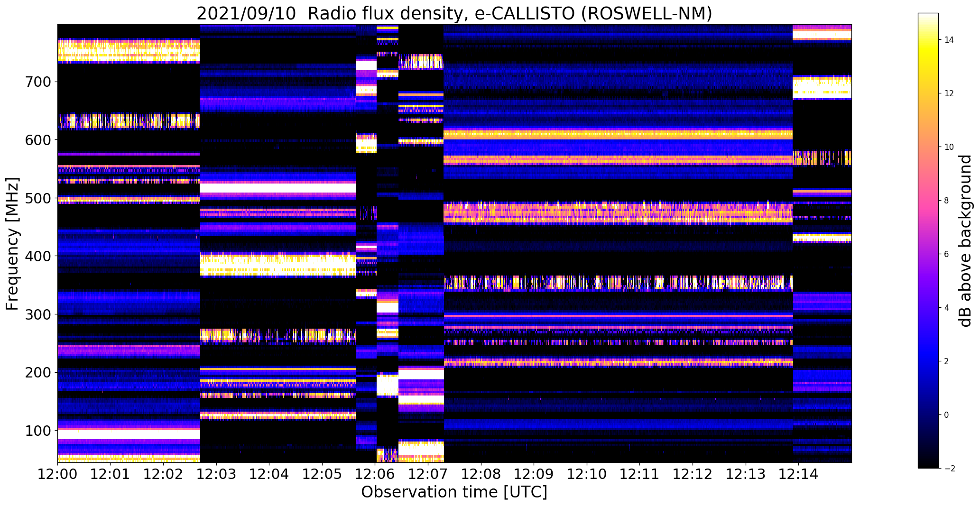Screen dimensions: 980x506
Task: Click the plot title mentioning e-CALLISTO ROSWELL-NM
Action: (x=454, y=13)
